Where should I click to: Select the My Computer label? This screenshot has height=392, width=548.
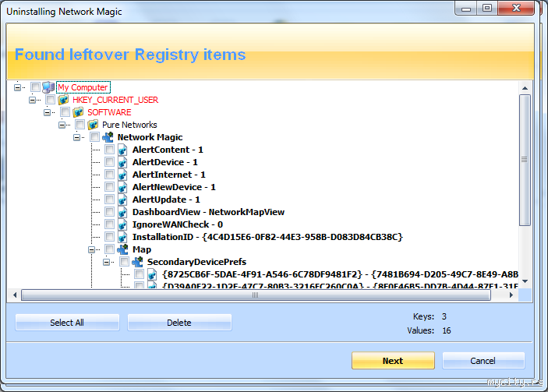83,87
